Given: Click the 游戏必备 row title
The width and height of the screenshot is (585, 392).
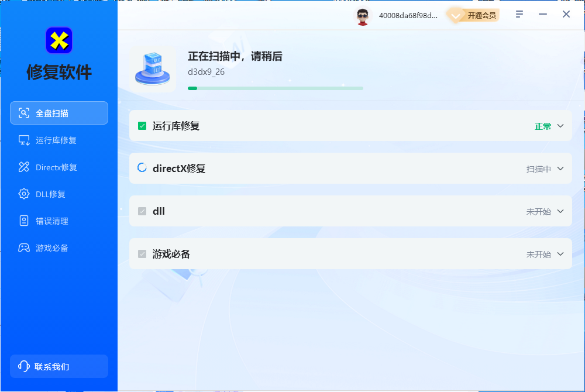Looking at the screenshot, I should (x=171, y=254).
